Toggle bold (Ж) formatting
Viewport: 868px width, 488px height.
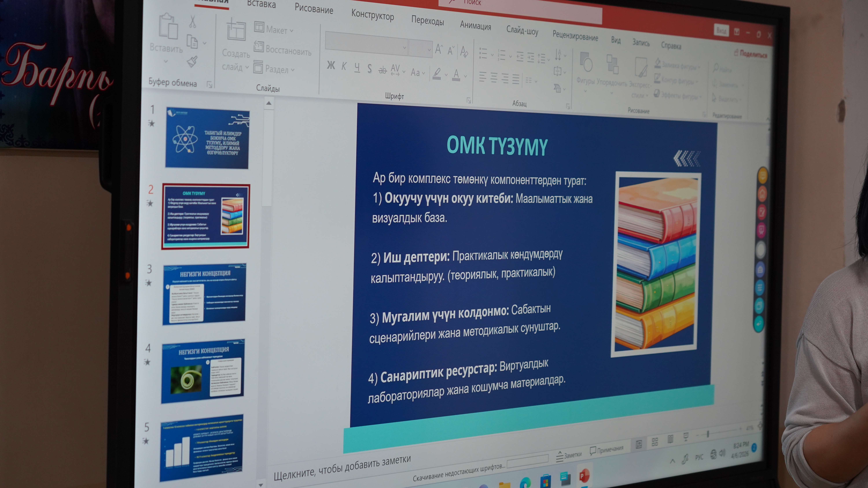pyautogui.click(x=331, y=65)
